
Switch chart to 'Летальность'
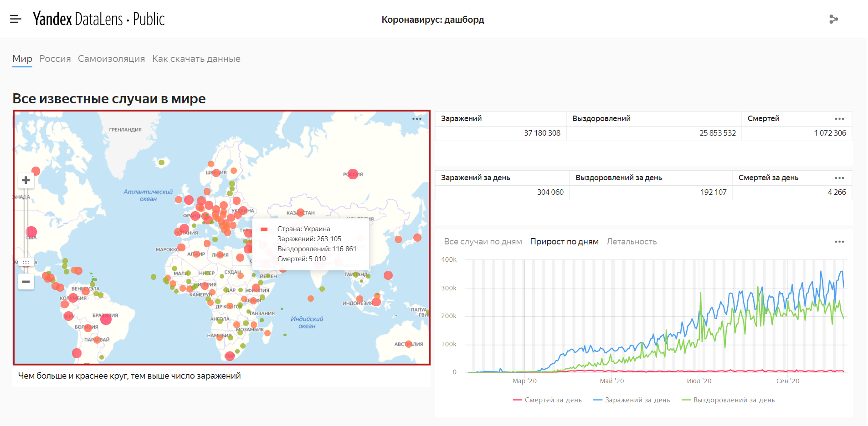point(632,242)
